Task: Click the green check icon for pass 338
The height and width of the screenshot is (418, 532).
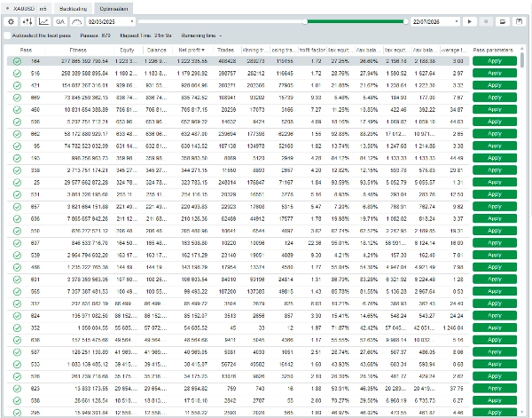Action: [x=17, y=170]
